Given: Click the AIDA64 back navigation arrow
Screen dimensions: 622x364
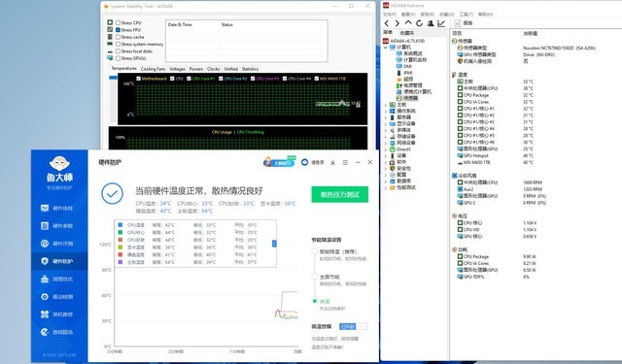Looking at the screenshot, I should click(x=387, y=23).
